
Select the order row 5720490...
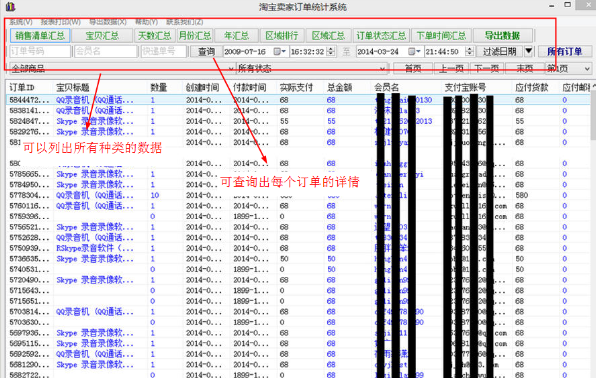pos(298,280)
